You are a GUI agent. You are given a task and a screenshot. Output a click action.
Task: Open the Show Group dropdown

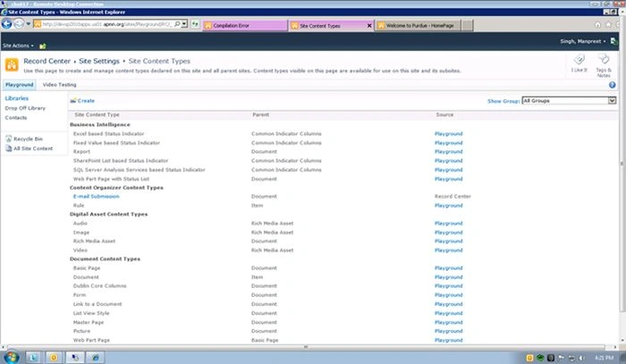coord(569,100)
